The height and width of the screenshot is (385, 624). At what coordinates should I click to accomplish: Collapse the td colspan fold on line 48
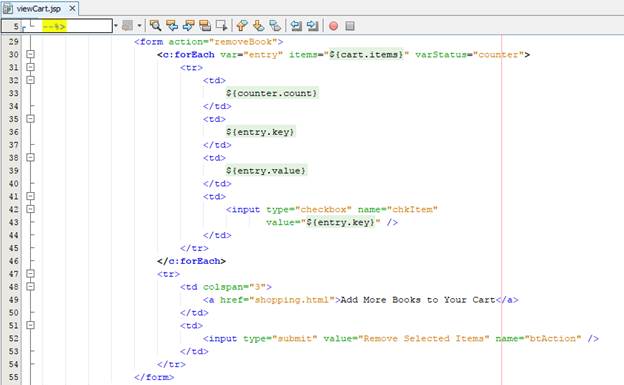tap(30, 286)
